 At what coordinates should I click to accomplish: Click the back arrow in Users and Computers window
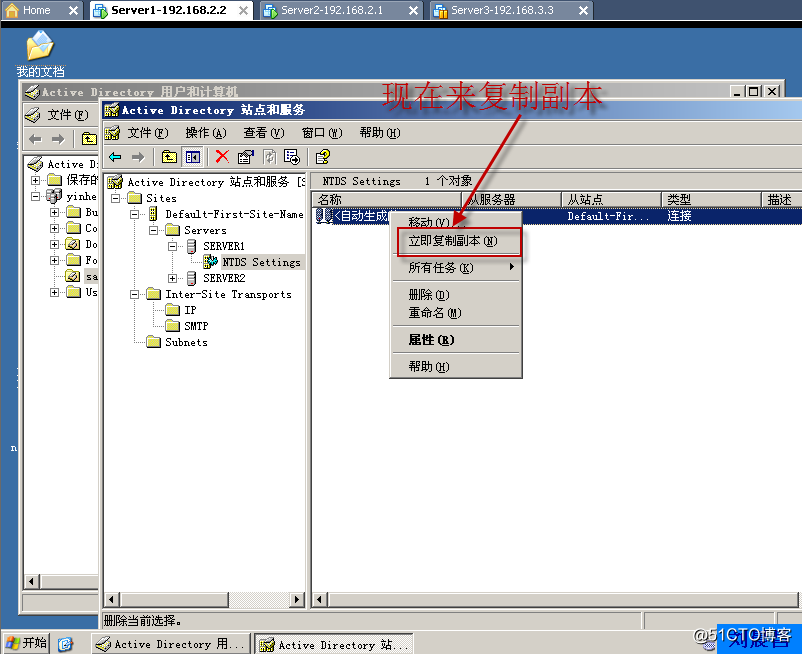[35, 139]
